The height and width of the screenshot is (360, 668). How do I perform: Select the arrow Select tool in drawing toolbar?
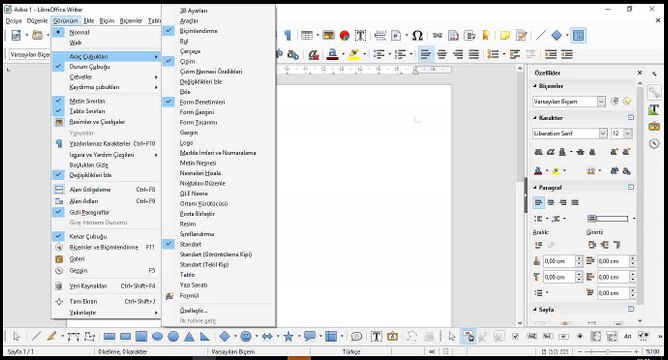[x=16, y=337]
